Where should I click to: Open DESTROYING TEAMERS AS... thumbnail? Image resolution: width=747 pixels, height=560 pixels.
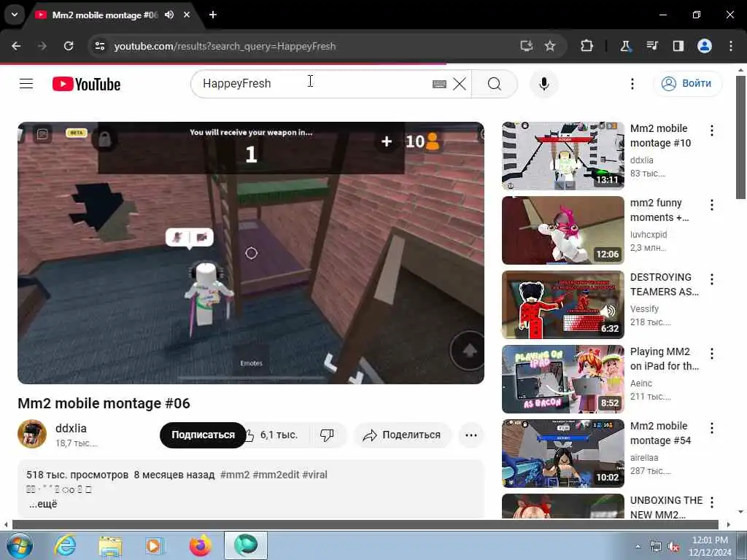(562, 305)
